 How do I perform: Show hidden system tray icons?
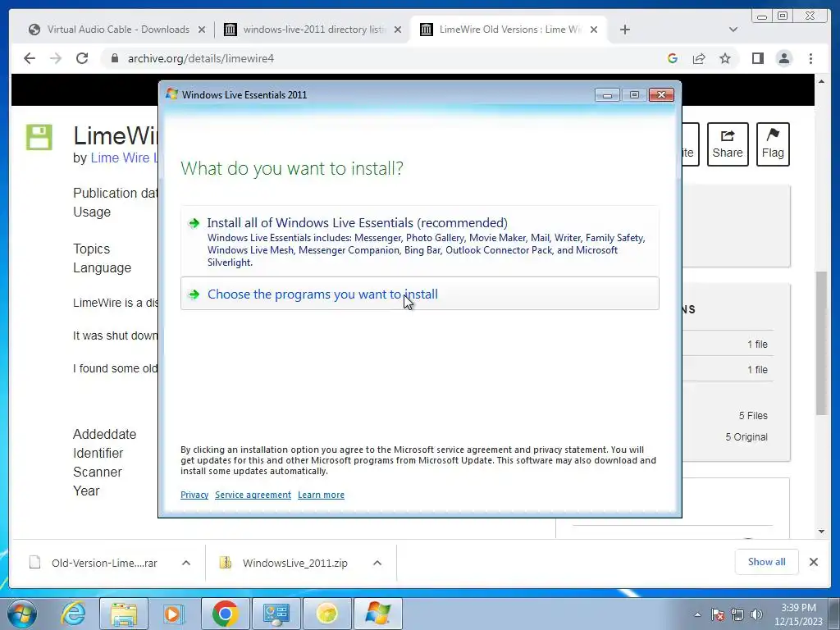[697, 614]
